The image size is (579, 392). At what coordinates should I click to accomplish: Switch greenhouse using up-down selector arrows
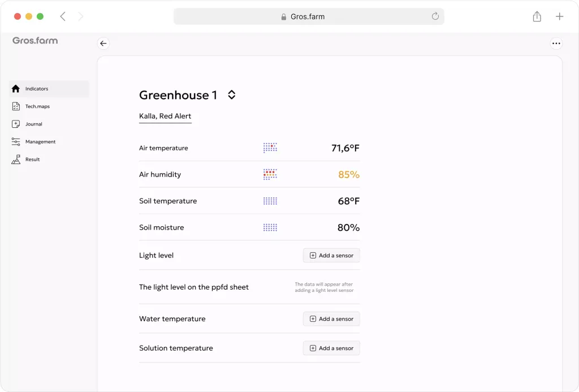pos(231,95)
